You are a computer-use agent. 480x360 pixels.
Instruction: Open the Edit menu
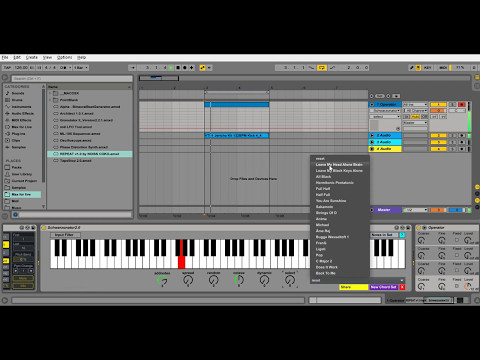(x=17, y=57)
